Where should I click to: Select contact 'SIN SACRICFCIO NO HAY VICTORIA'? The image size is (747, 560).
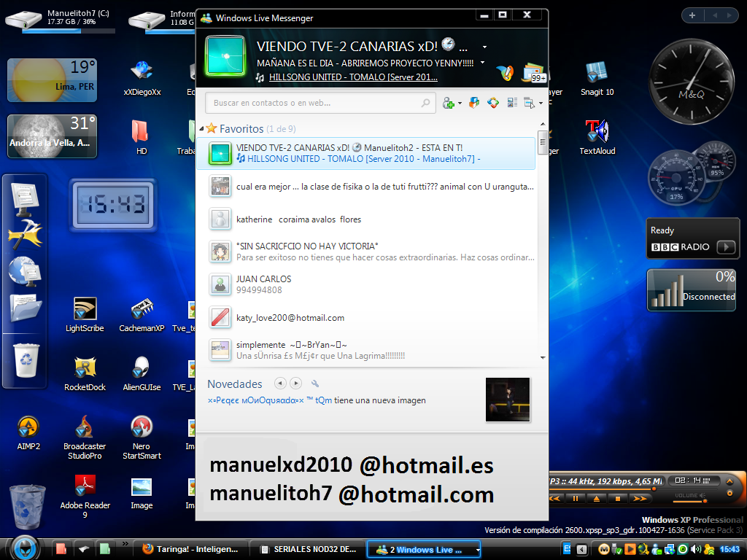tap(366, 252)
